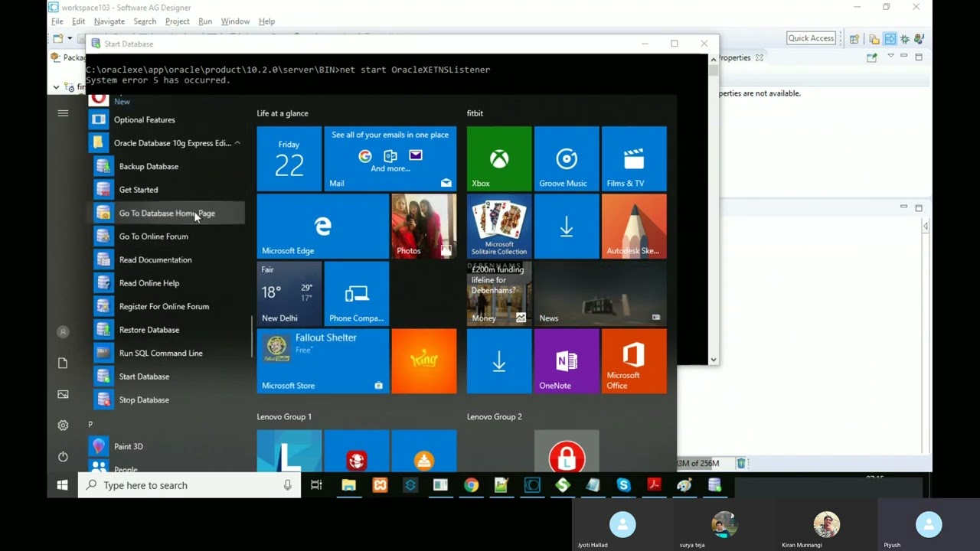The width and height of the screenshot is (980, 551).
Task: Switch to the Debug perspective bug icon
Action: (x=905, y=39)
